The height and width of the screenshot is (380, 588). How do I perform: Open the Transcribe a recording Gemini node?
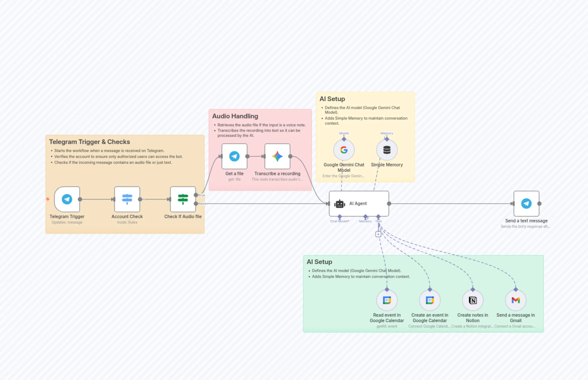click(277, 156)
